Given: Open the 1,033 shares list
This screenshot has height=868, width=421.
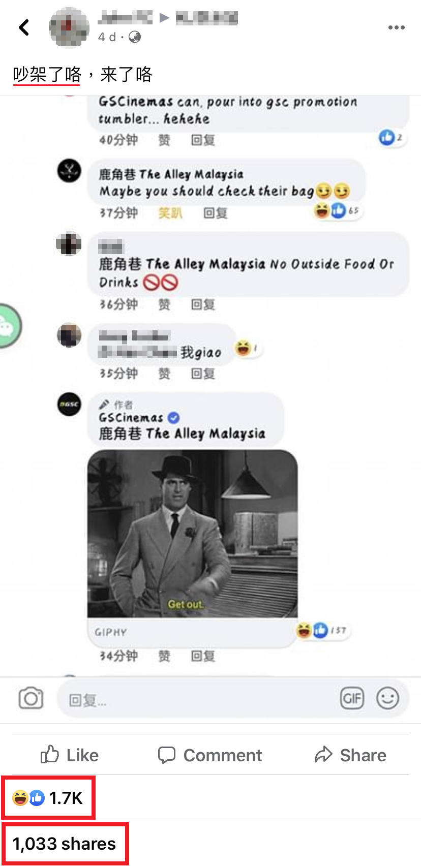Looking at the screenshot, I should (64, 844).
